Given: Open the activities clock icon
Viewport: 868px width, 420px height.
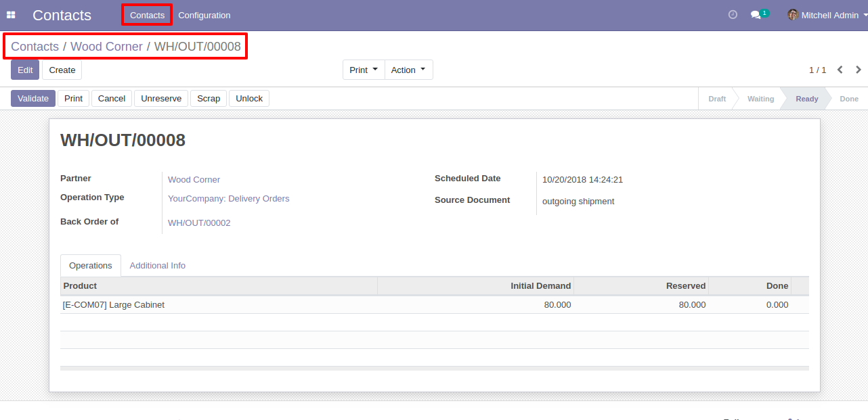Looking at the screenshot, I should 733,15.
